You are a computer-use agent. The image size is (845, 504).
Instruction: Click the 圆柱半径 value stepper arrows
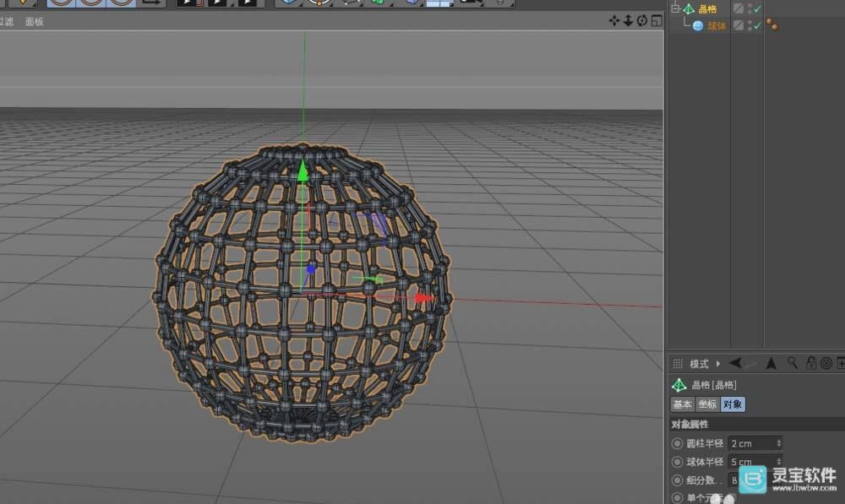point(778,443)
